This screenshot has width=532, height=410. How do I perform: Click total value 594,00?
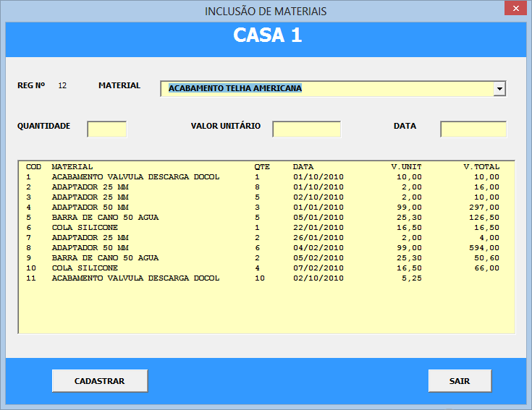coord(484,248)
